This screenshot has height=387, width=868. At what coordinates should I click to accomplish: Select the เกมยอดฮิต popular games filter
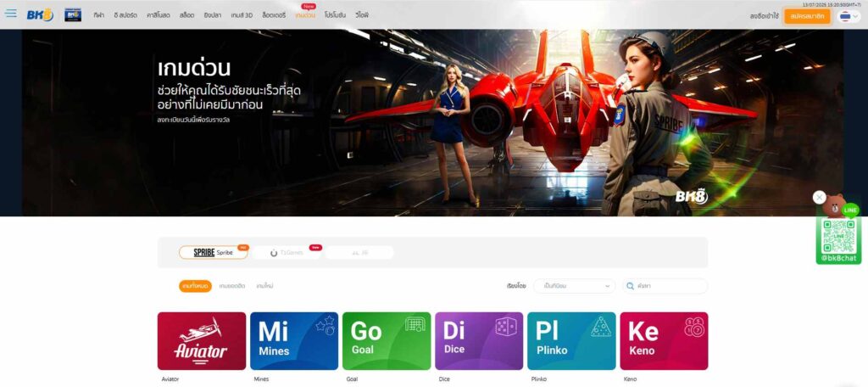coord(232,286)
